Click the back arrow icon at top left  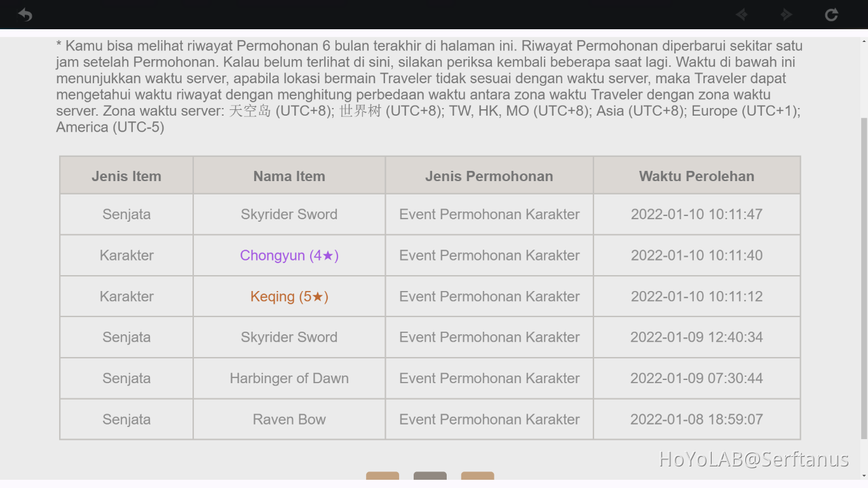tap(25, 14)
